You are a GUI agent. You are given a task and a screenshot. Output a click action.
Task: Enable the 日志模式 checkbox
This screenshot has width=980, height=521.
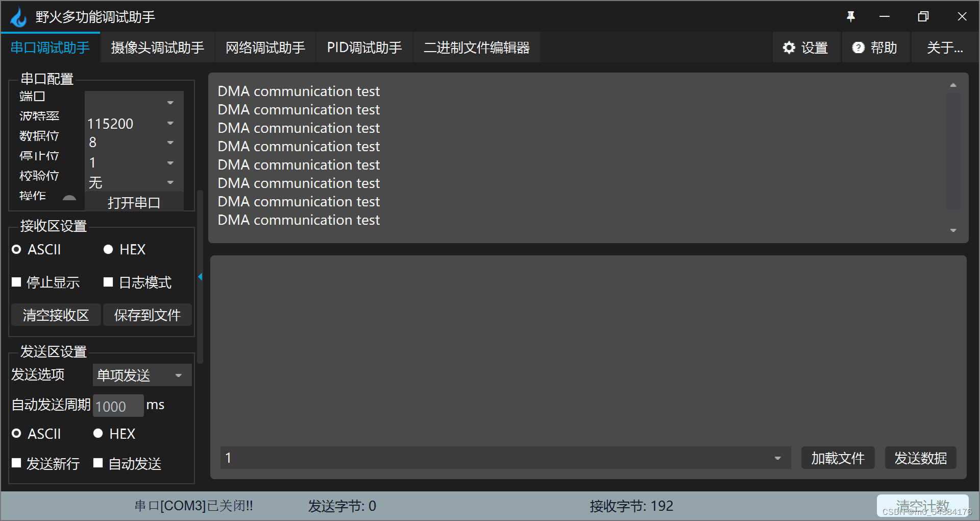(x=108, y=282)
